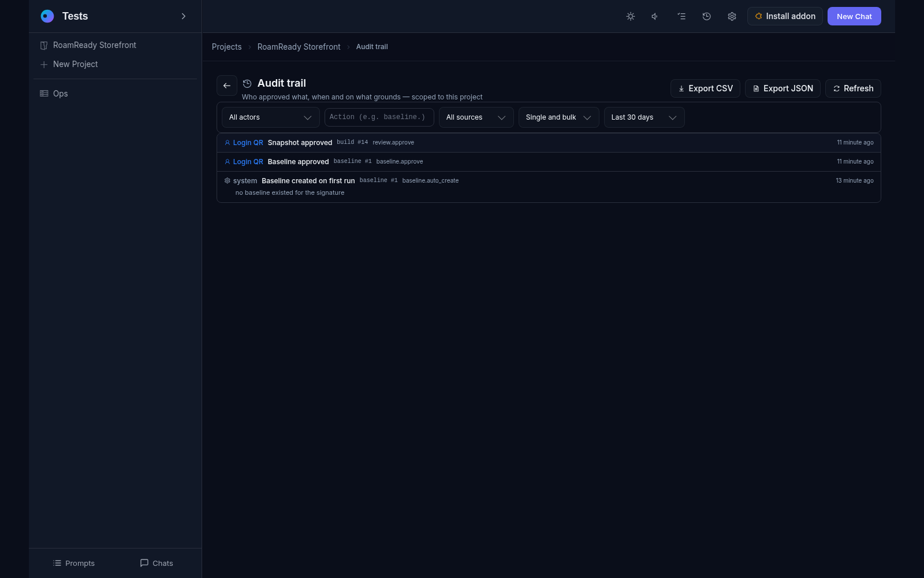Click Login QR in Snapshot approved row
The width and height of the screenshot is (924, 578).
tap(248, 143)
